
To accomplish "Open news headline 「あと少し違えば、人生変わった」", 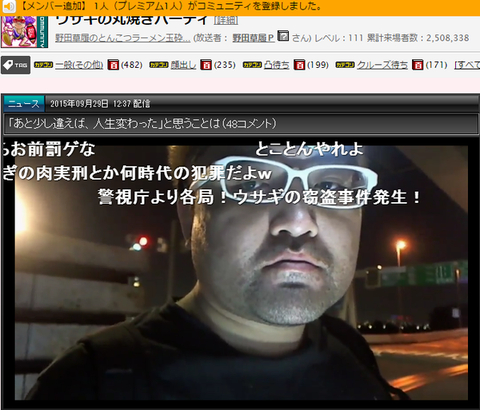I will (142, 124).
